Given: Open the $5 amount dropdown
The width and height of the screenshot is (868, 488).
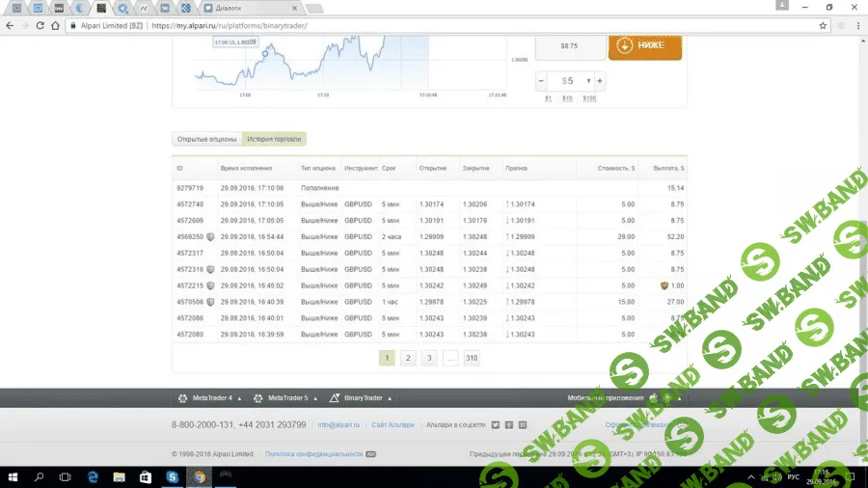Looking at the screenshot, I should (587, 81).
